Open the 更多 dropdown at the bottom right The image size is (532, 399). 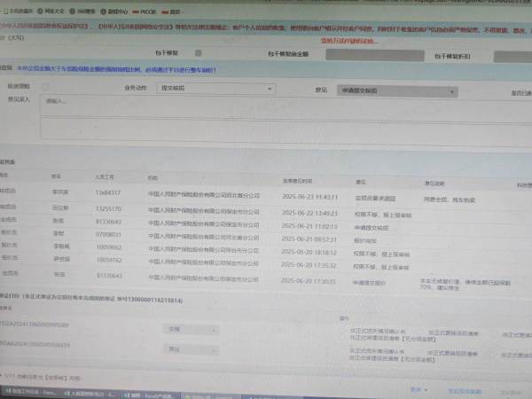pyautogui.click(x=419, y=389)
